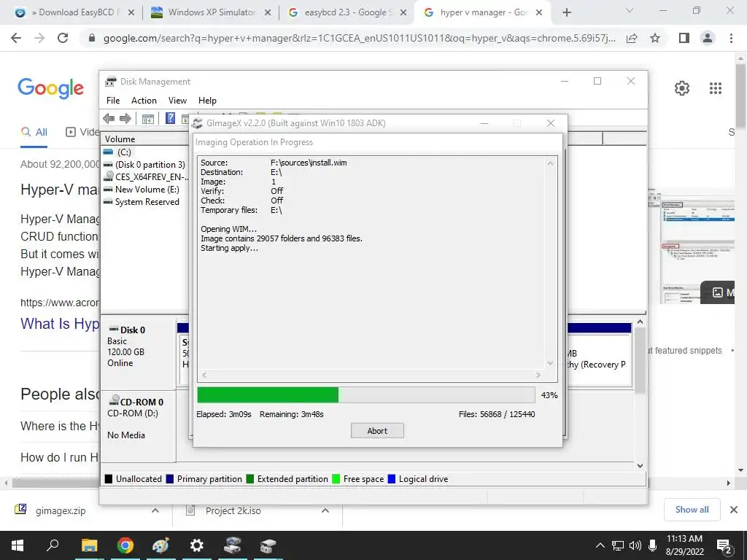Open taskbar search magnifier

[53, 545]
